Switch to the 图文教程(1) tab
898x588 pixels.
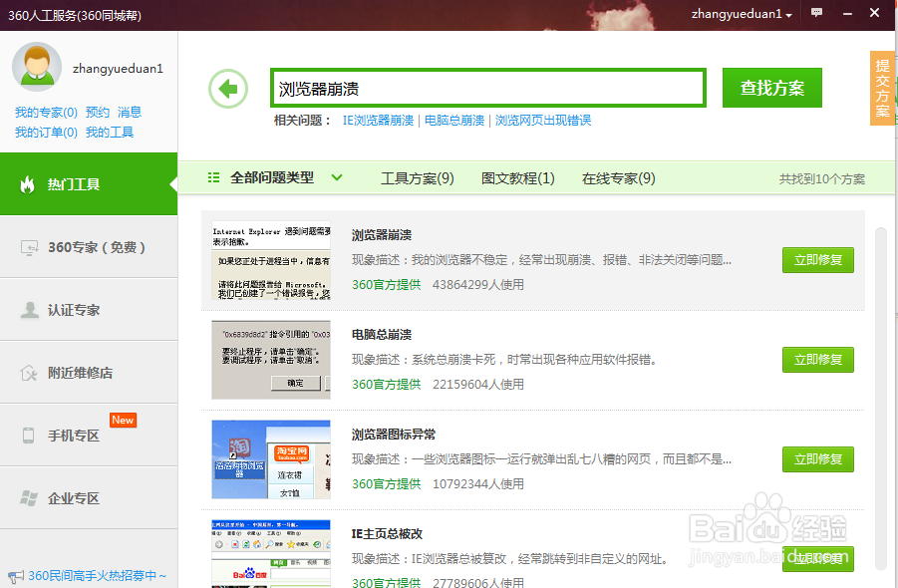click(517, 178)
